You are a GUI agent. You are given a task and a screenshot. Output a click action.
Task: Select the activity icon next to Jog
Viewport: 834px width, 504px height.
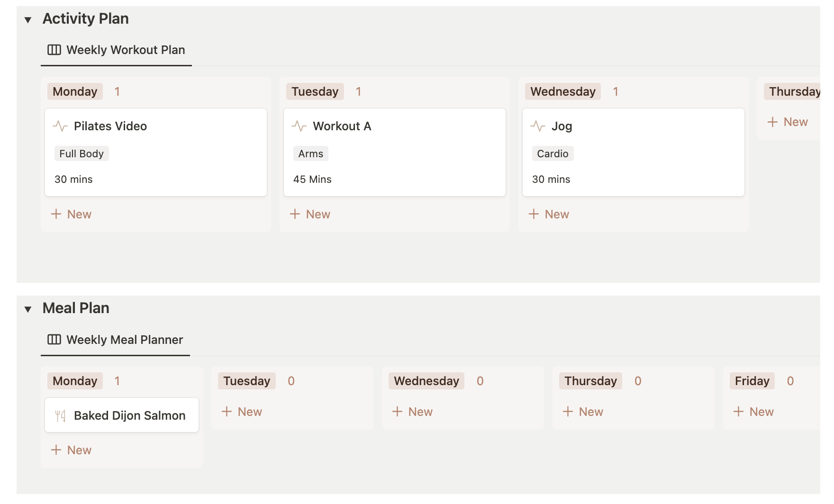[538, 126]
